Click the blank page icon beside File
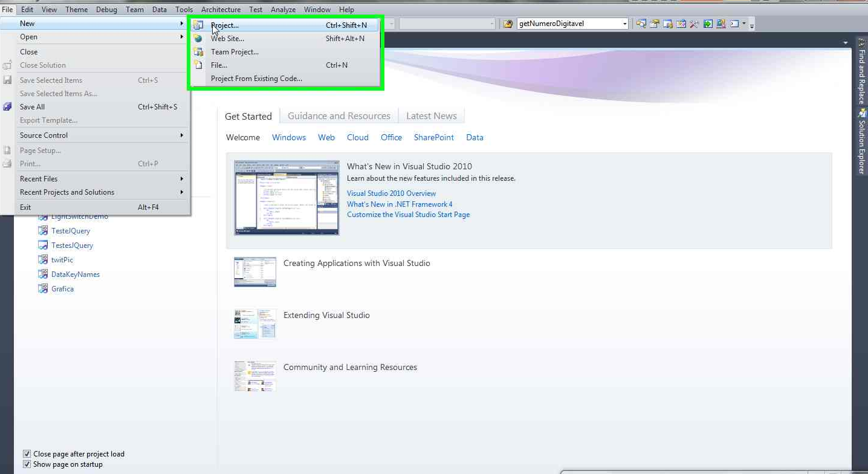 [x=198, y=65]
